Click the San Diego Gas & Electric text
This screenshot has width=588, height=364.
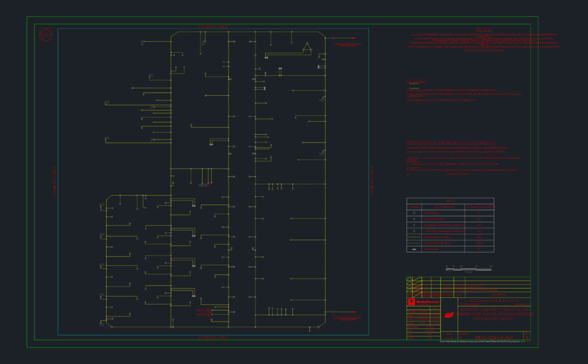(x=494, y=301)
